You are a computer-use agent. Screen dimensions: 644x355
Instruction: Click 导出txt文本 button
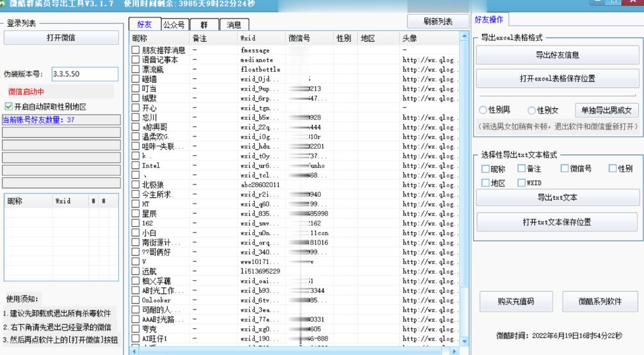[x=558, y=197]
